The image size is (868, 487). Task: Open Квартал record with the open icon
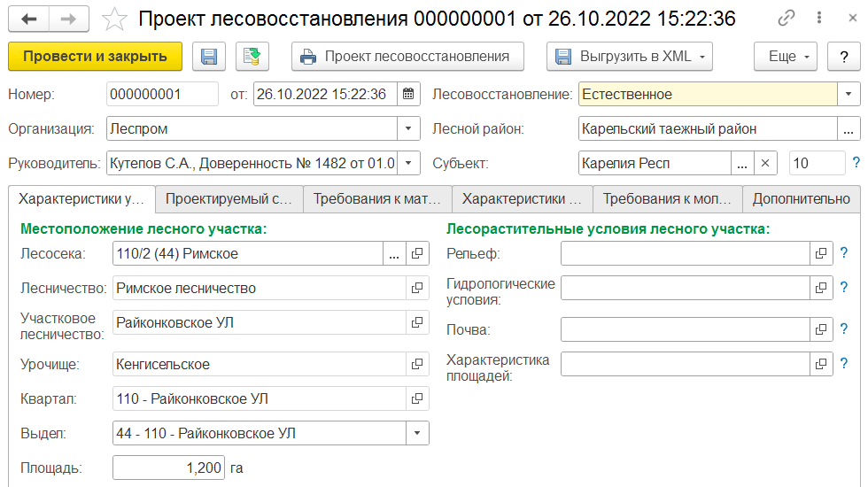point(417,398)
